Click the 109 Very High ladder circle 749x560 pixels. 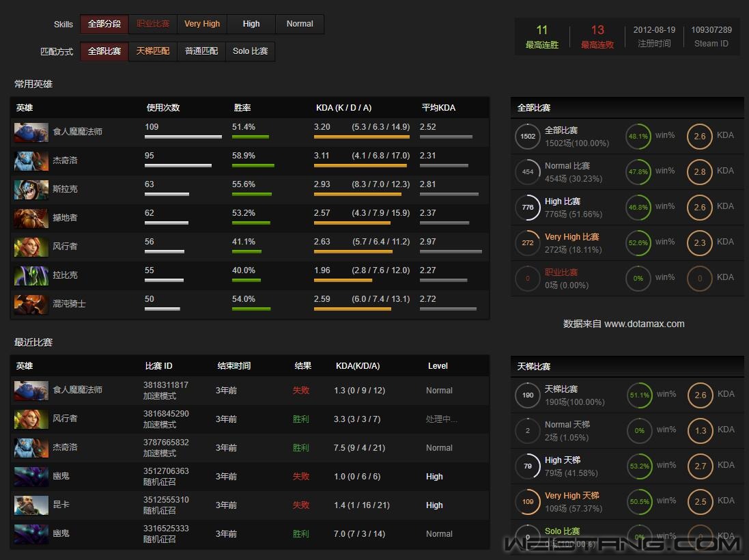point(527,502)
